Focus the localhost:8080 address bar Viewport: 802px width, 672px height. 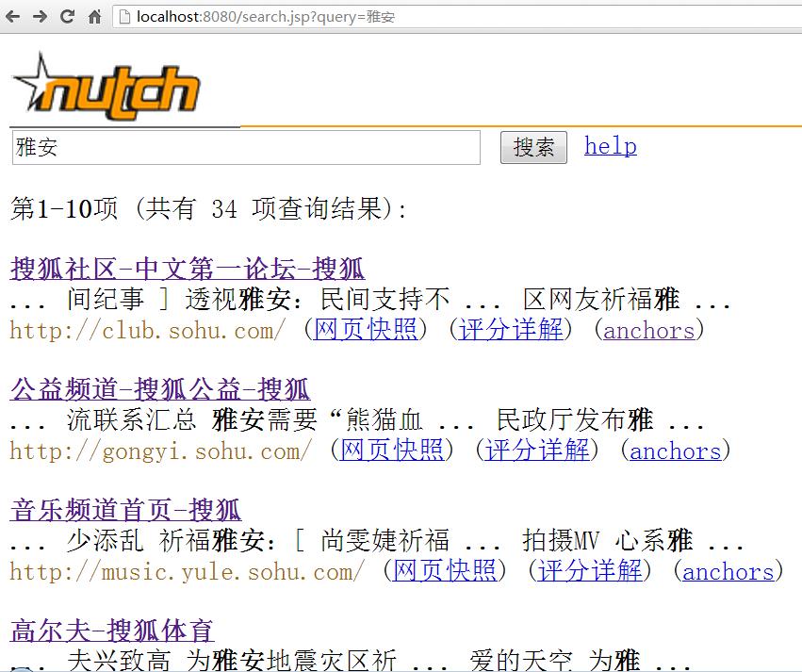pos(458,17)
